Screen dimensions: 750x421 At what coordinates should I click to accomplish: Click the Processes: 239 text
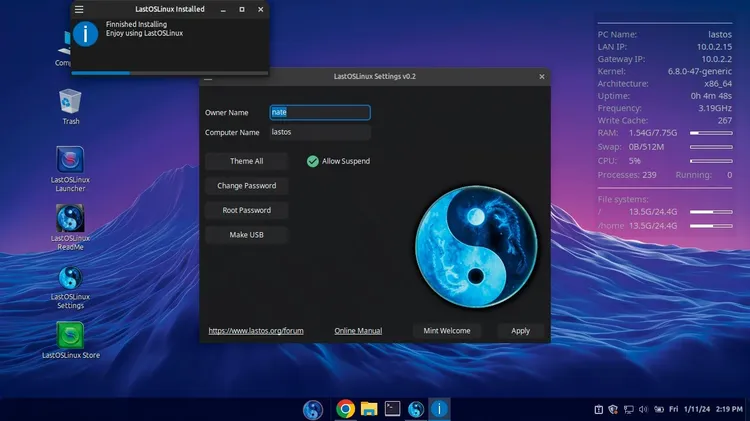(627, 175)
